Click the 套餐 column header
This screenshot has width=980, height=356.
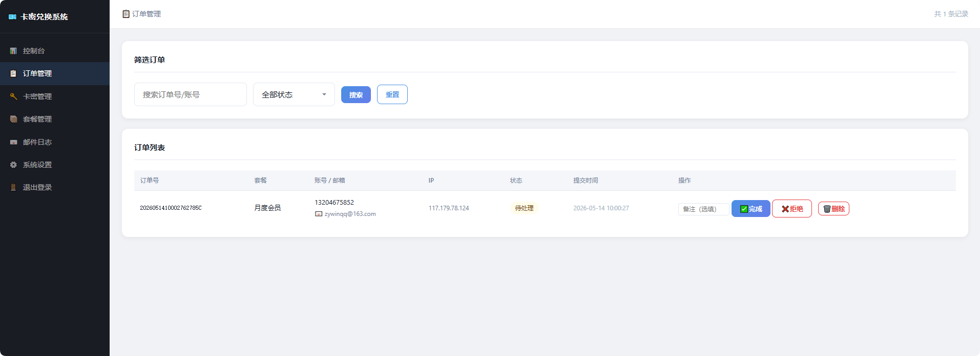pos(260,180)
